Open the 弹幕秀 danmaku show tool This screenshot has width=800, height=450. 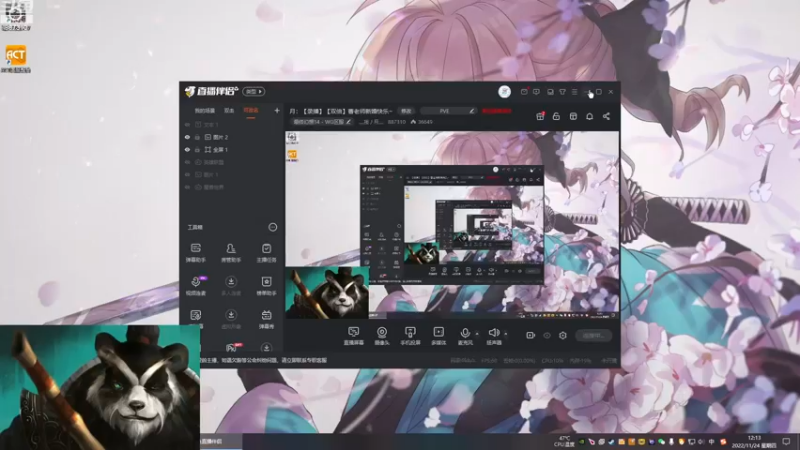pyautogui.click(x=266, y=319)
